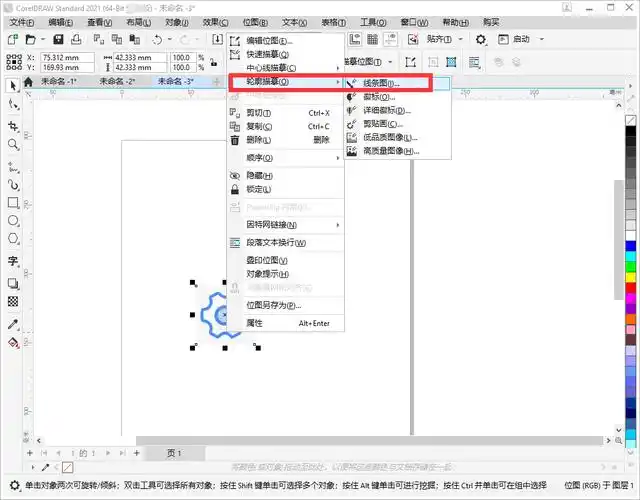
Task: Select the Polygon tool
Action: click(x=13, y=238)
